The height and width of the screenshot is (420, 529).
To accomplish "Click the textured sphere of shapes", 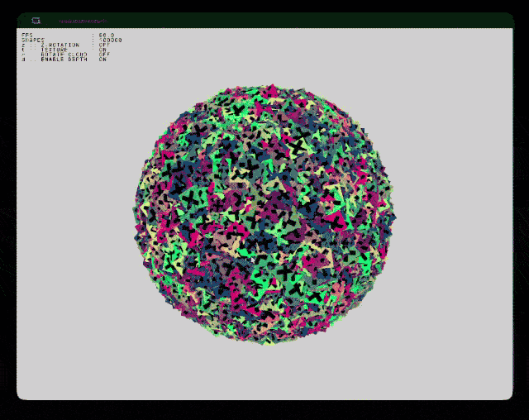I will coord(264,215).
